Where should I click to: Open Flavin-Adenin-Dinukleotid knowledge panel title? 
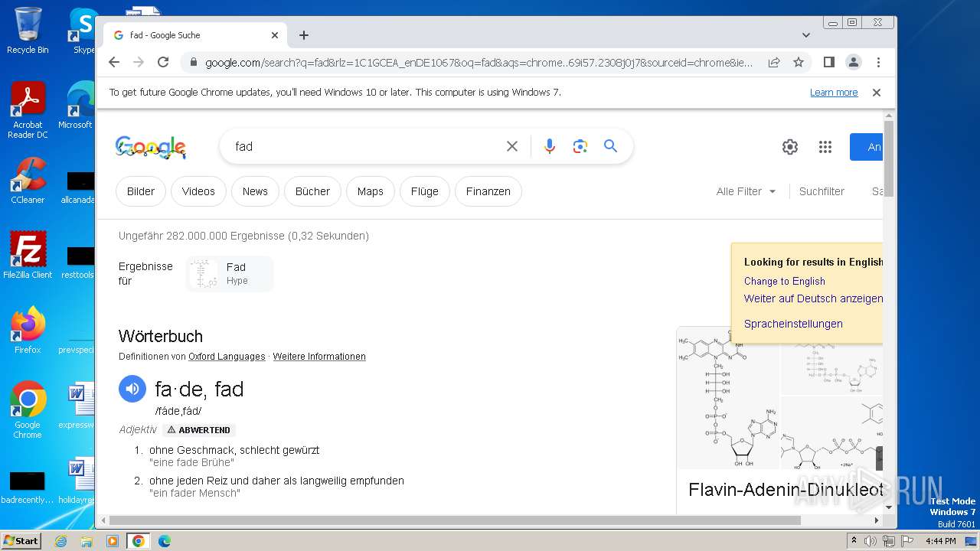786,490
